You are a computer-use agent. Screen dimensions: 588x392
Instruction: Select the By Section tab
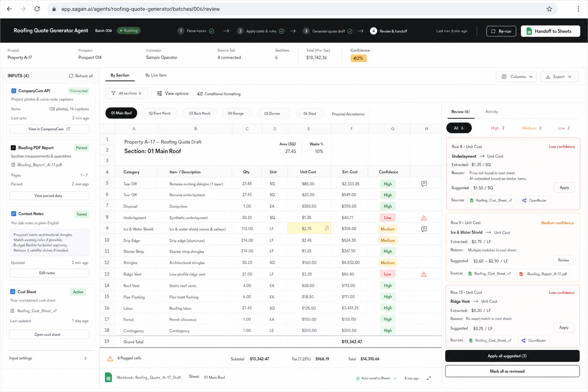[x=120, y=75]
